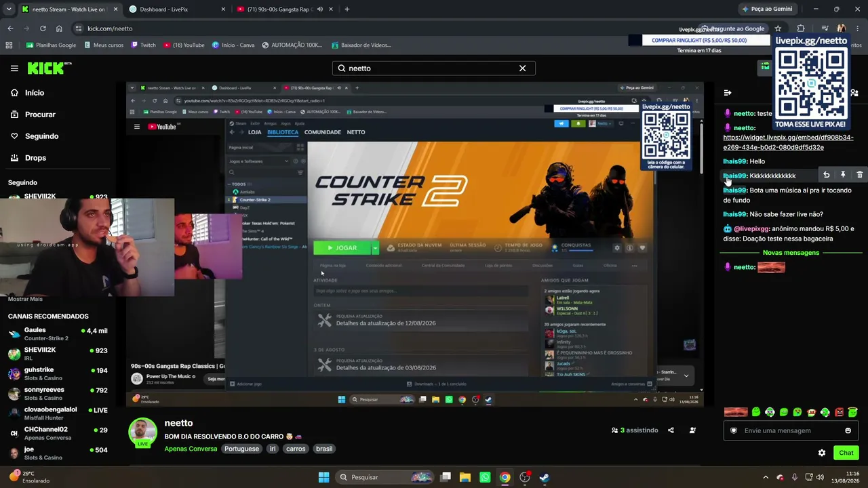Click the Envie uma mensagem chat input
Viewport: 868px width, 488px height.
(x=791, y=430)
